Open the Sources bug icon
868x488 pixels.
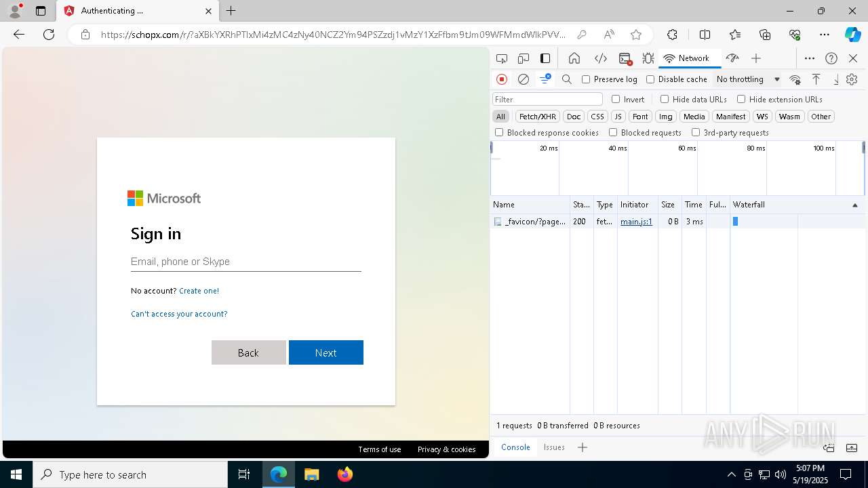(x=648, y=58)
